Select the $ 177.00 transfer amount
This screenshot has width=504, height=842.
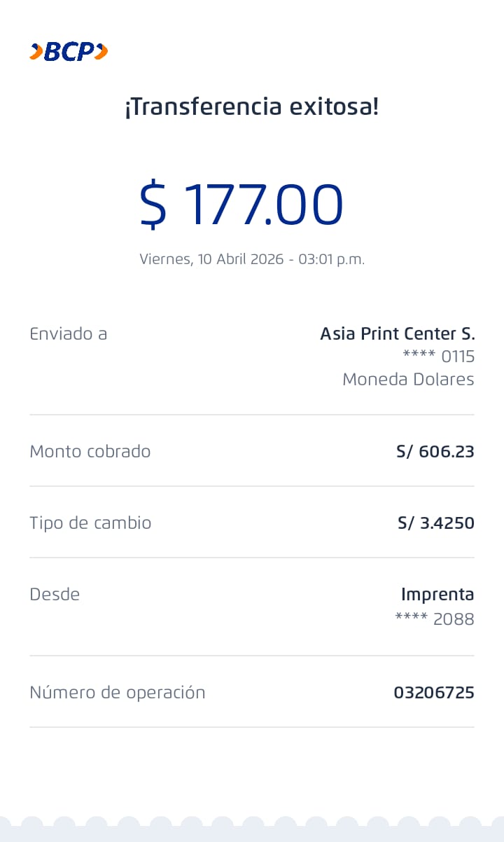click(x=241, y=205)
